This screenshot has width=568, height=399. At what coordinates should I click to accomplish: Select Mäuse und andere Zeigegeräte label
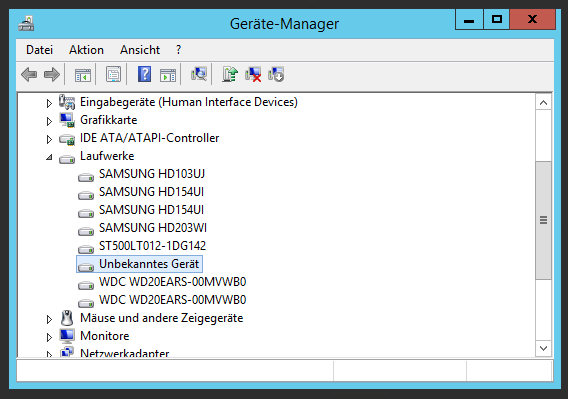click(x=162, y=318)
